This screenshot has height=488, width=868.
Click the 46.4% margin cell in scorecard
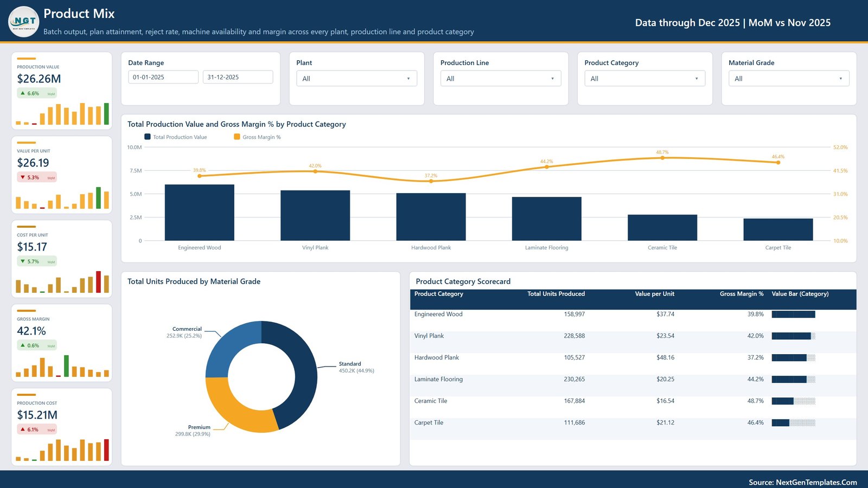pos(755,423)
